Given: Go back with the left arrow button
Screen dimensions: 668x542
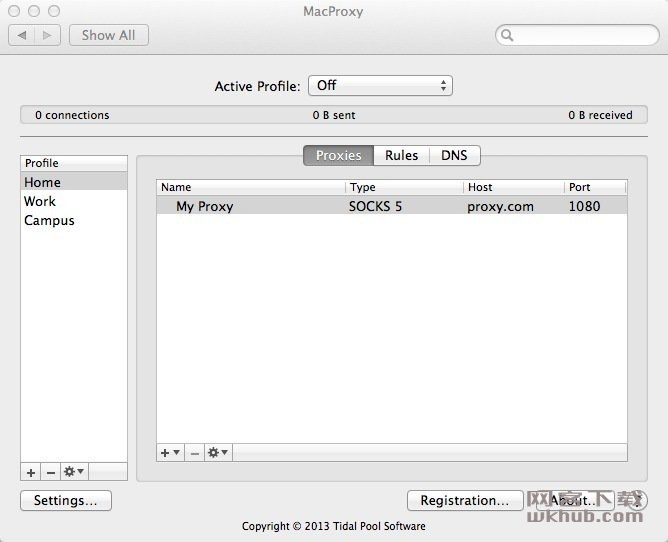Looking at the screenshot, I should click(x=22, y=35).
